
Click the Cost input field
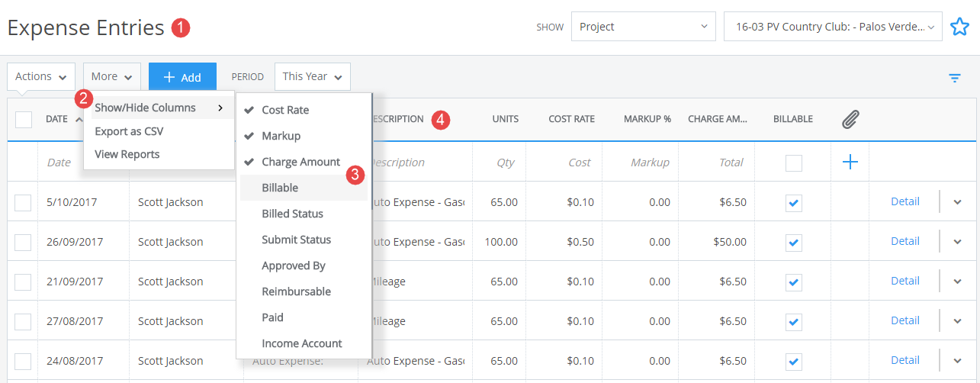click(564, 163)
